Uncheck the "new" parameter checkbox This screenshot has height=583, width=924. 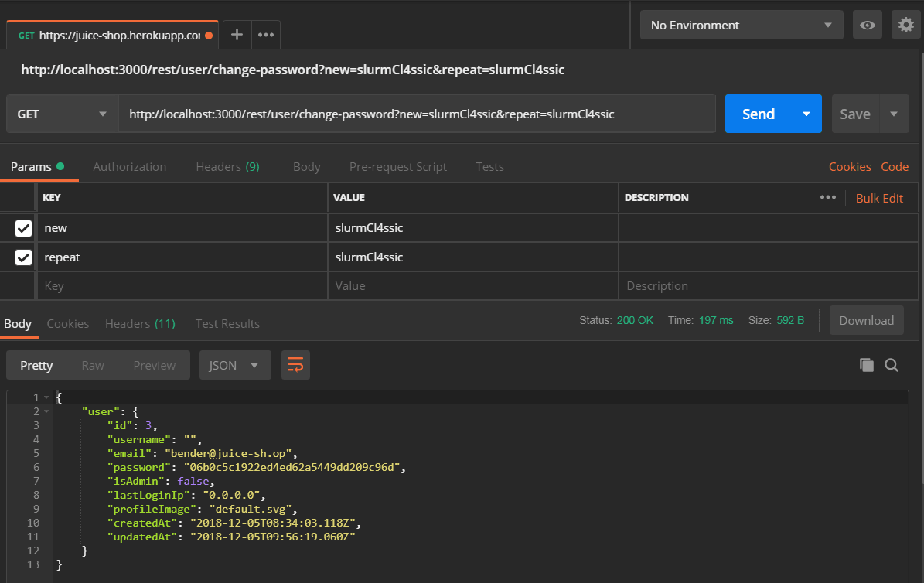click(x=23, y=228)
